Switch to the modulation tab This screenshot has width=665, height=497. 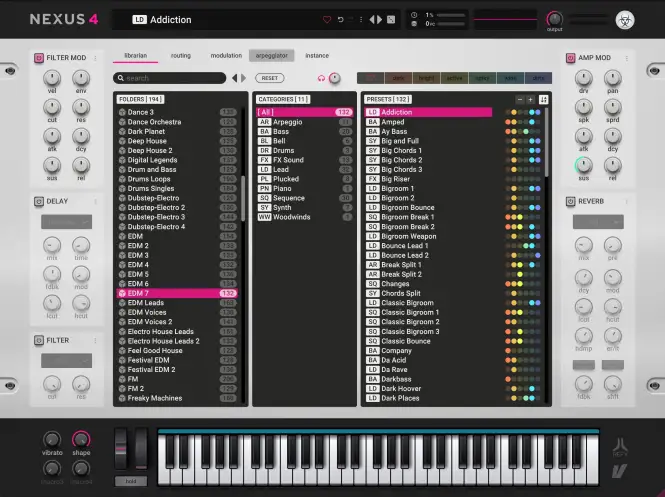coord(226,56)
